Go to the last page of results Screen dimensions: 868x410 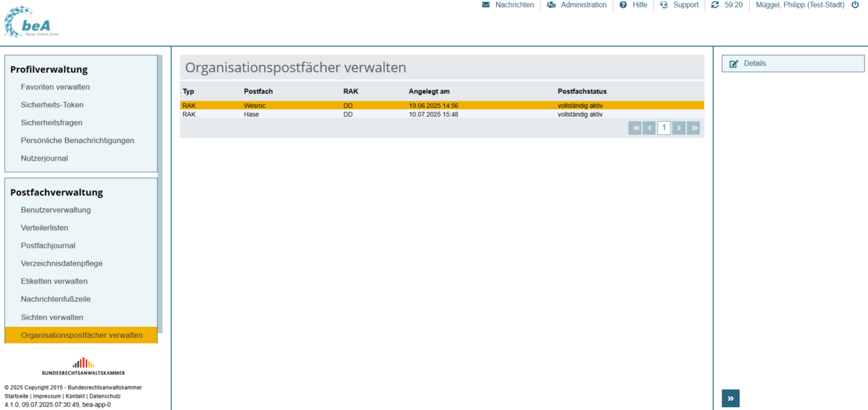[694, 128]
